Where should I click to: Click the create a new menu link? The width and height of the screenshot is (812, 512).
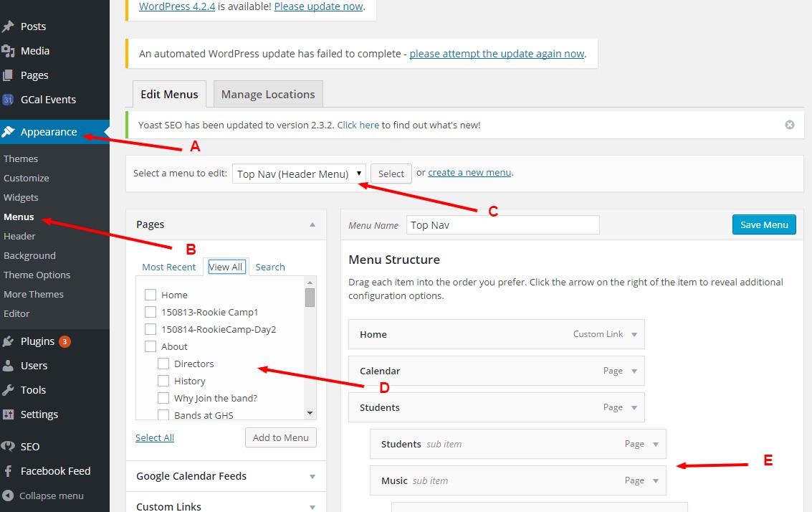click(469, 173)
